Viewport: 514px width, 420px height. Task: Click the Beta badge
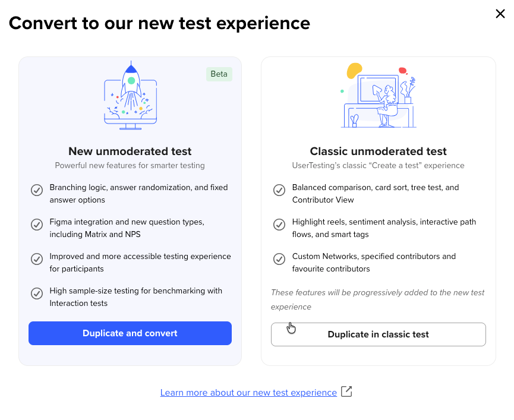219,74
